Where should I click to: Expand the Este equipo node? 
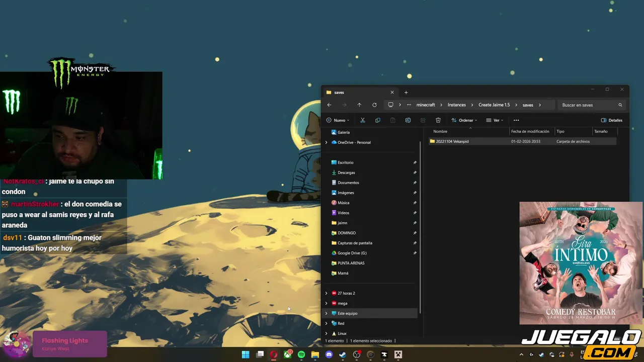[x=326, y=313]
